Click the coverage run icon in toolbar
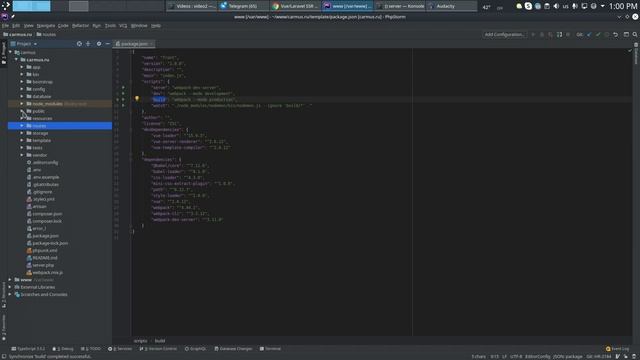 click(551, 35)
